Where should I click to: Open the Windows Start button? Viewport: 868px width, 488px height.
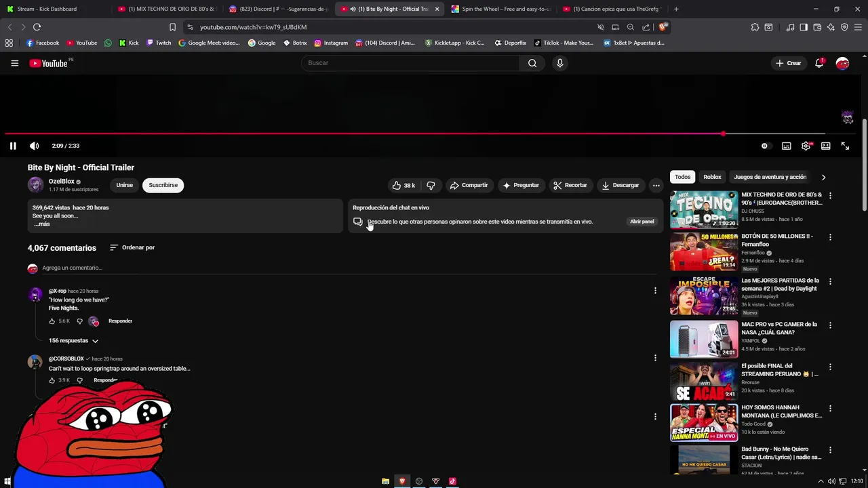(7, 481)
